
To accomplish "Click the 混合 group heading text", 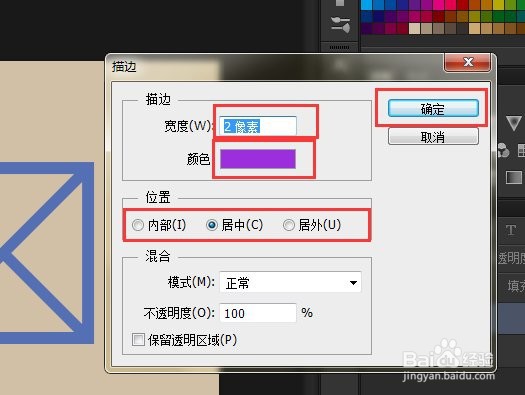I will tap(158, 256).
